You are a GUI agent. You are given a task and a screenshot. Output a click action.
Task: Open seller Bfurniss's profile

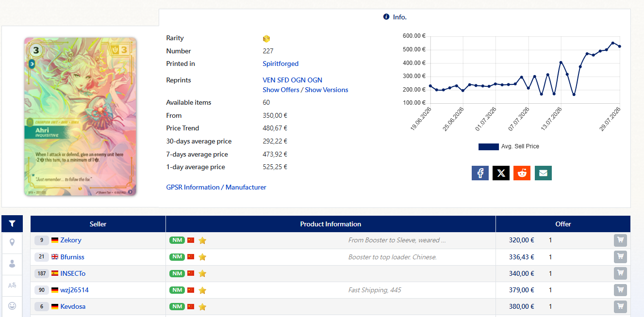tap(72, 257)
